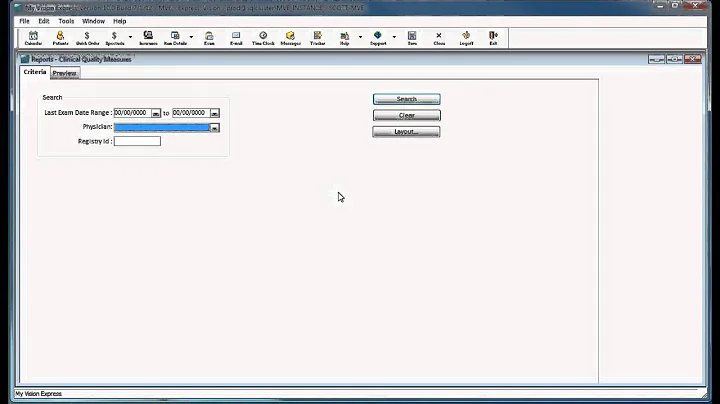
Task: Open the Time Clock icon
Action: pyautogui.click(x=263, y=38)
